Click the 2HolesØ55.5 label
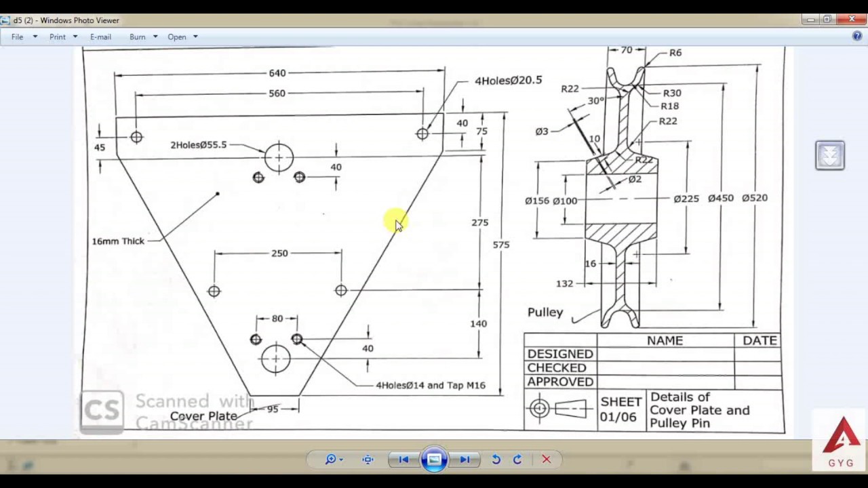Viewport: 868px width, 488px height. point(199,145)
